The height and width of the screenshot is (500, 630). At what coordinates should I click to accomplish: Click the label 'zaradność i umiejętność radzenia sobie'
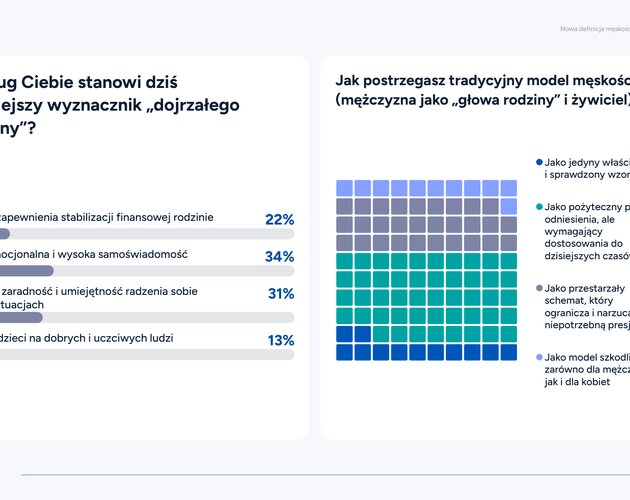(99, 291)
